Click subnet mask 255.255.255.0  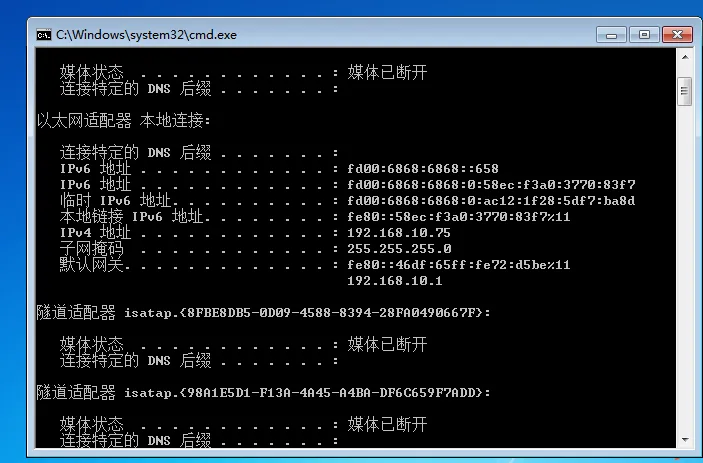(399, 249)
